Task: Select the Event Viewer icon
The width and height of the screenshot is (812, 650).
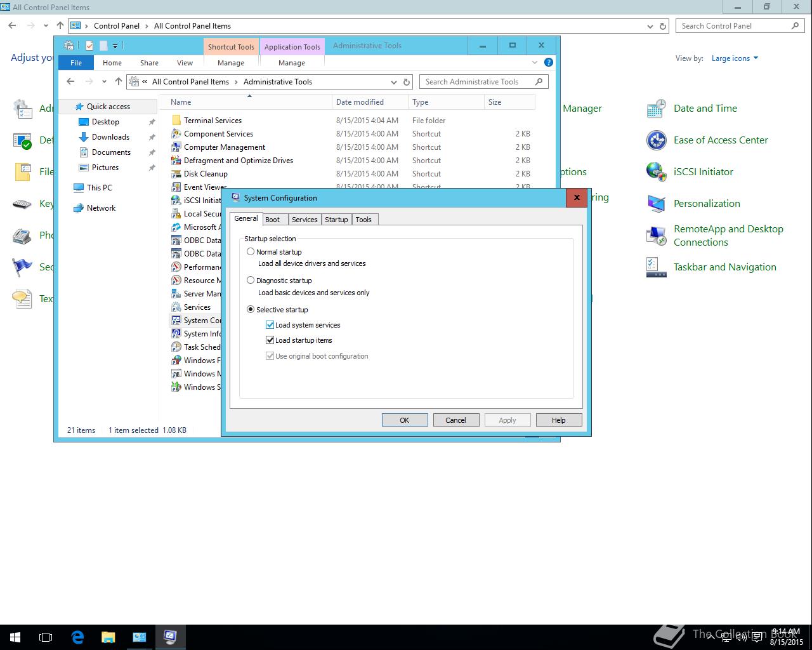Action: point(176,187)
